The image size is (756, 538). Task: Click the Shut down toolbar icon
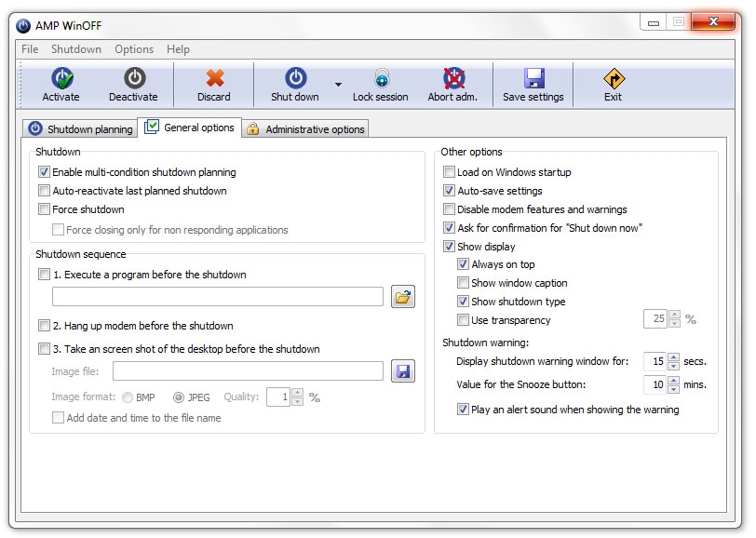click(295, 78)
